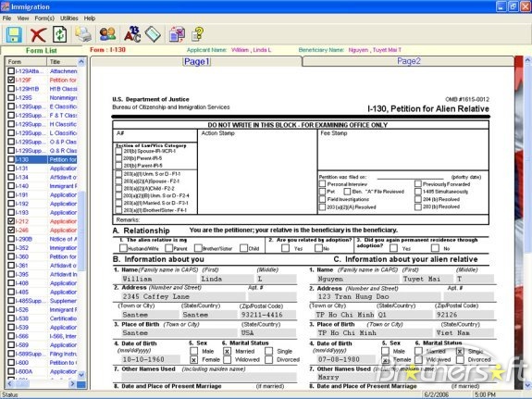This screenshot has width=532, height=399.
Task: Select I-140 row in form list
Action: pos(43,186)
